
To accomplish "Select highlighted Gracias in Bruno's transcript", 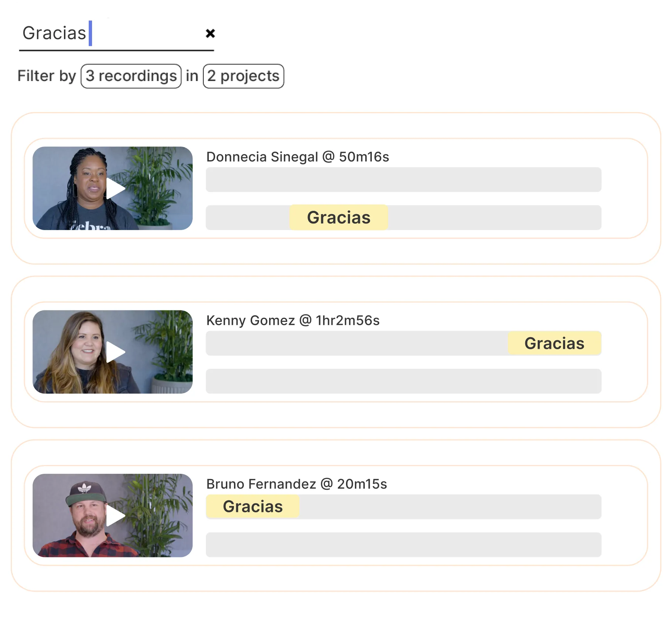I will click(x=252, y=506).
